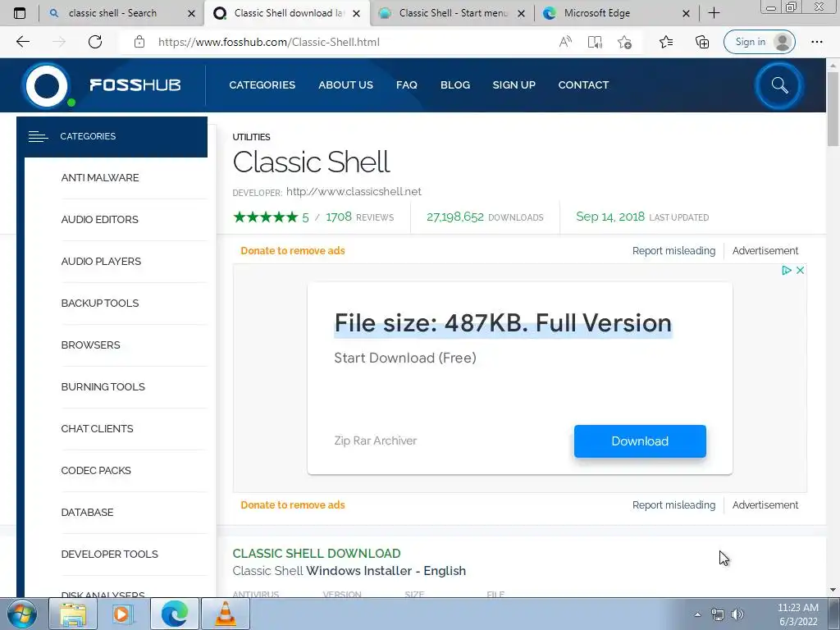
Task: Switch to Microsoft Edge tab
Action: tap(597, 13)
